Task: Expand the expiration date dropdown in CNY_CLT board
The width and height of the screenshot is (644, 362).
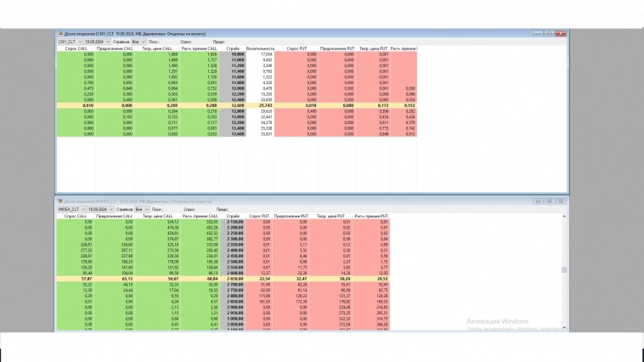Action: (95, 41)
